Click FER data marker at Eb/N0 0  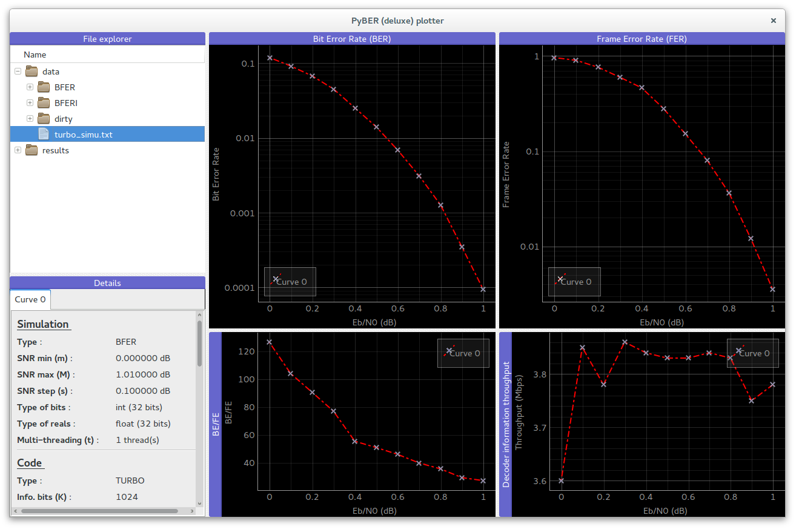coord(554,58)
